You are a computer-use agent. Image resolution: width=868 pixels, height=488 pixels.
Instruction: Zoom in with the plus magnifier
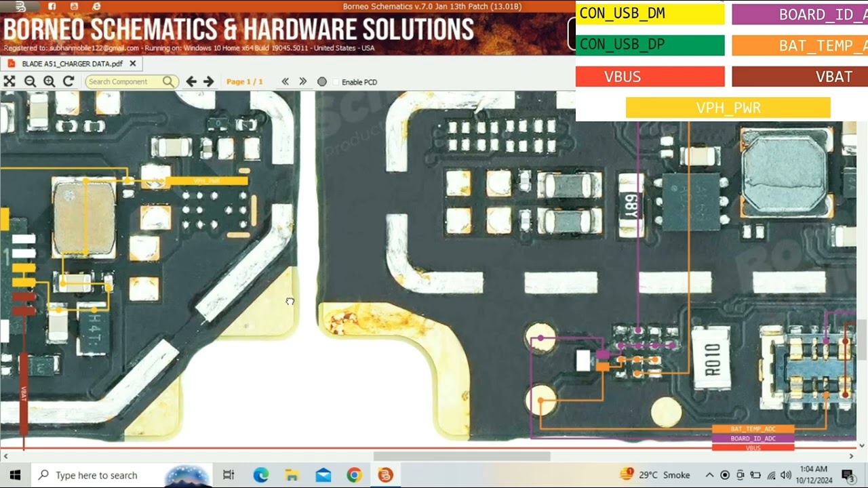click(49, 81)
